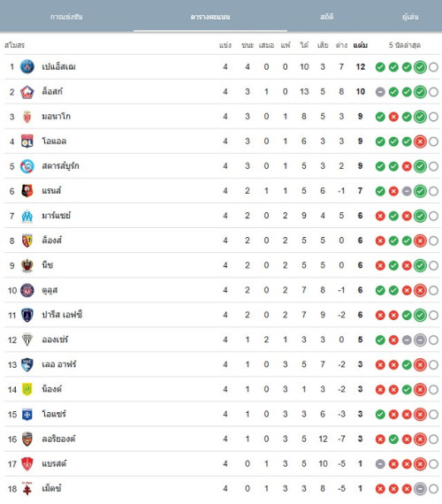Click the Brest red badge in row 17
This screenshot has height=504, width=442.
click(x=27, y=464)
